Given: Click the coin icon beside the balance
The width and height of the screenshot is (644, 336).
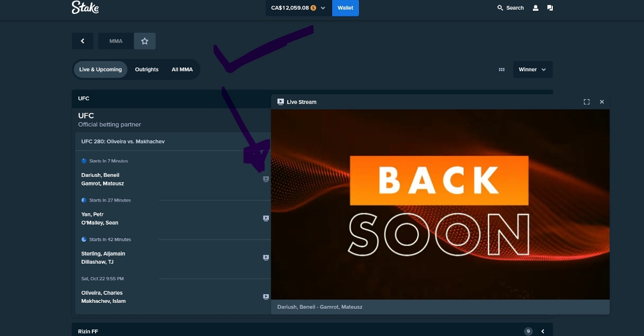Looking at the screenshot, I should (x=313, y=8).
